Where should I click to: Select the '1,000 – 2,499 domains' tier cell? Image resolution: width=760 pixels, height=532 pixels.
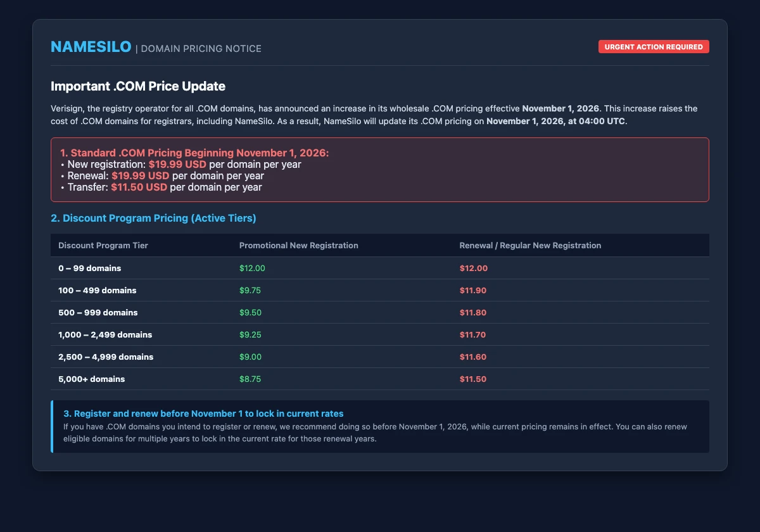105,335
